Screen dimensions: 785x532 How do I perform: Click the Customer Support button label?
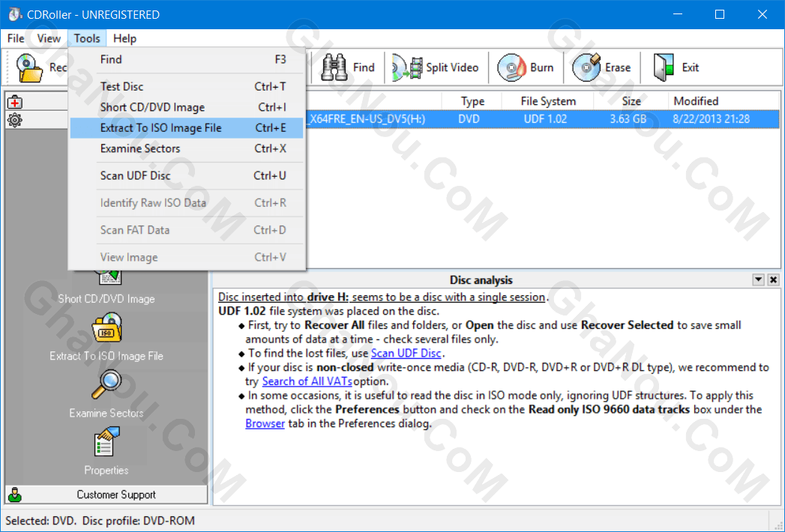pyautogui.click(x=116, y=495)
